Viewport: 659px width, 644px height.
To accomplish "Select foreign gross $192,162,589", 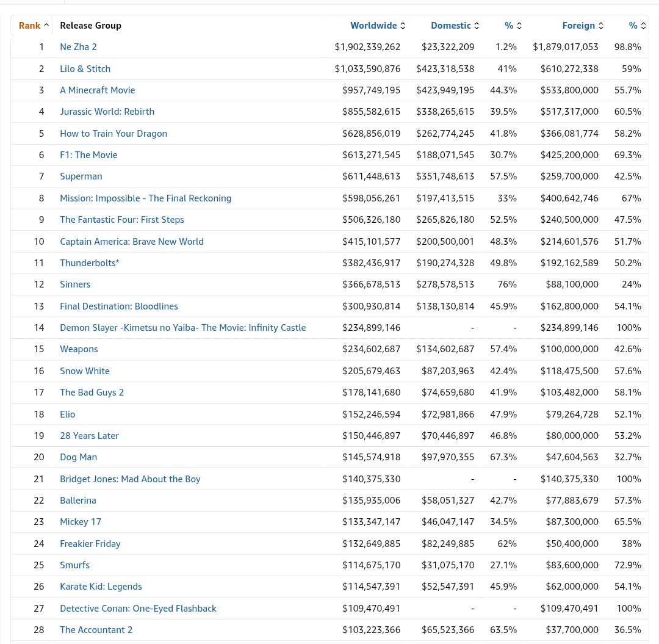I will (x=569, y=263).
